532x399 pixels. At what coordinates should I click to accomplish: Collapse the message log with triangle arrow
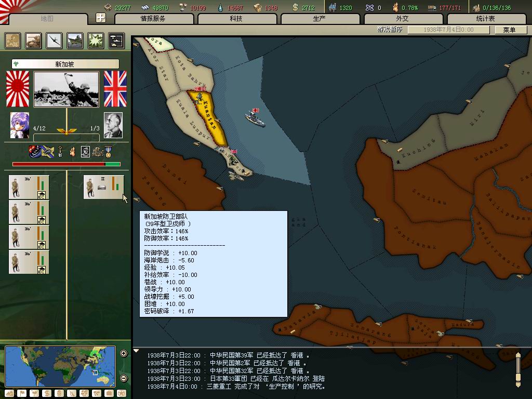[x=136, y=351]
